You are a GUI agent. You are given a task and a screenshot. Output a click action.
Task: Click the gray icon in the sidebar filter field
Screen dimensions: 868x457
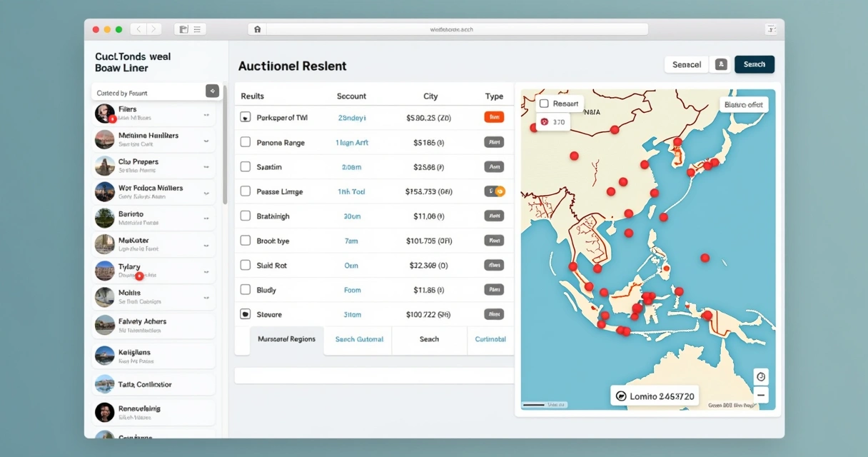coord(212,91)
